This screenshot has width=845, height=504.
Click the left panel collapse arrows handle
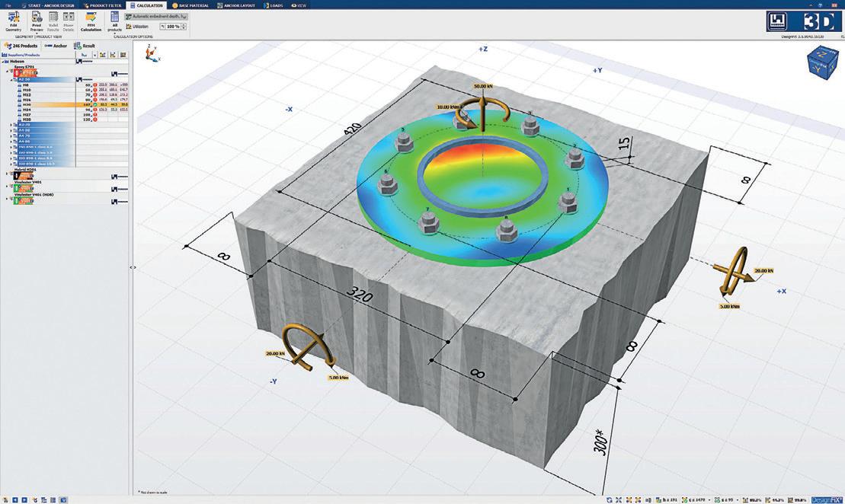(x=133, y=267)
